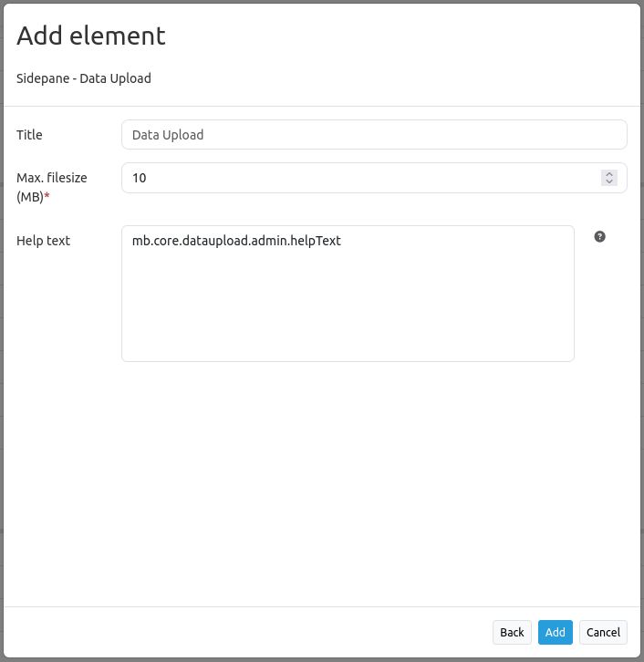The image size is (644, 662).
Task: Click the Data Upload placeholder text
Action: (x=168, y=135)
